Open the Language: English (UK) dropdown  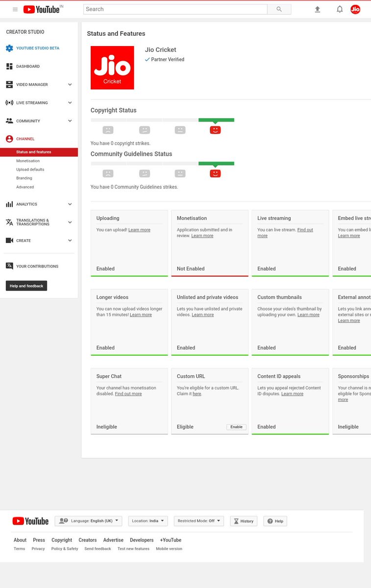tap(89, 521)
